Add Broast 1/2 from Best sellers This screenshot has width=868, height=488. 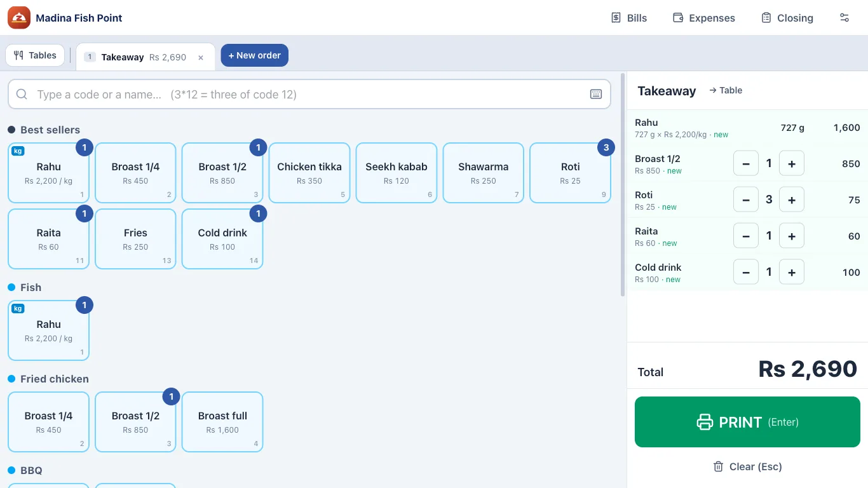point(222,173)
